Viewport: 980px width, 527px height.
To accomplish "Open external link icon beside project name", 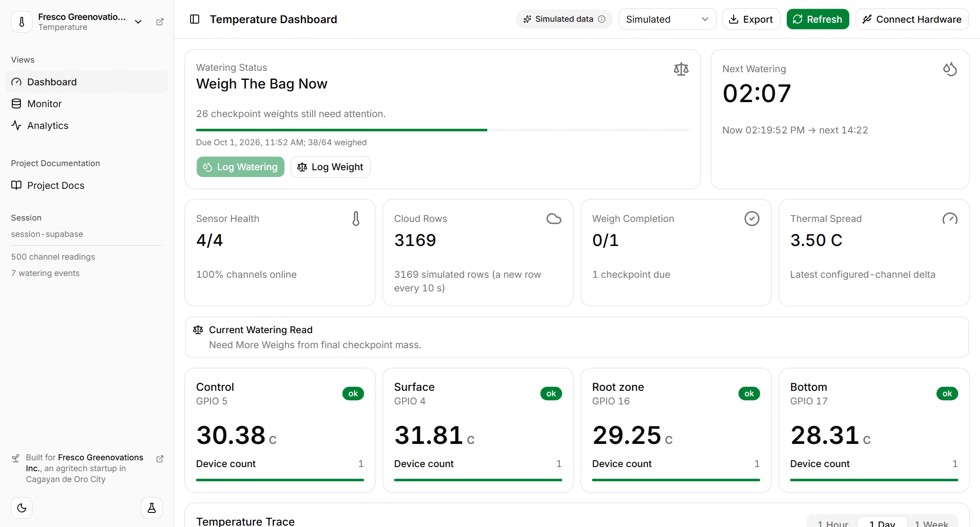I will (x=160, y=22).
